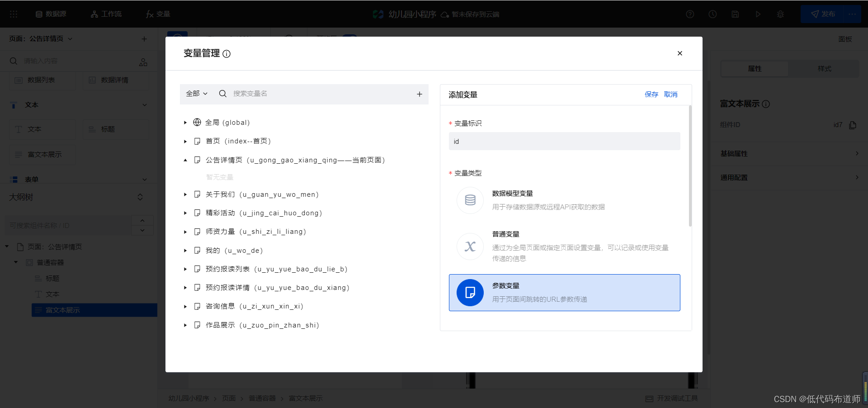Screen dimensions: 868x408
Task: Open 开发调试工具 in the footer
Action: click(672, 399)
